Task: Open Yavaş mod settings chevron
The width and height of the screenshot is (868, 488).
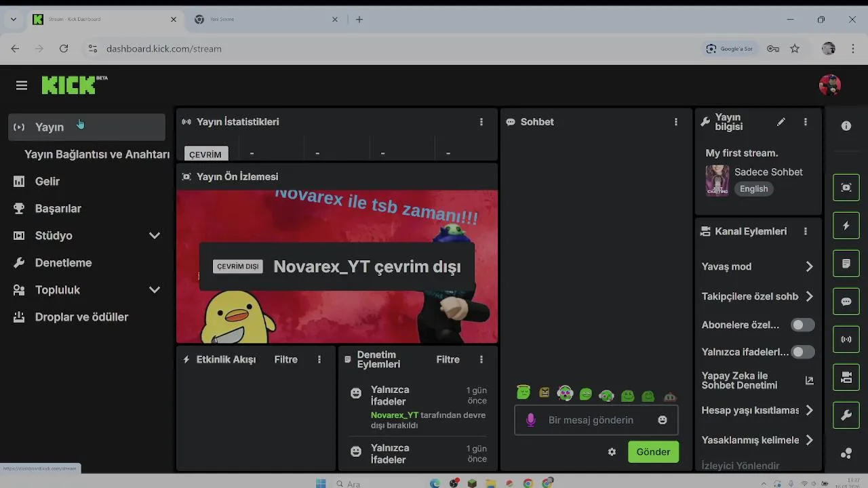Action: point(809,266)
